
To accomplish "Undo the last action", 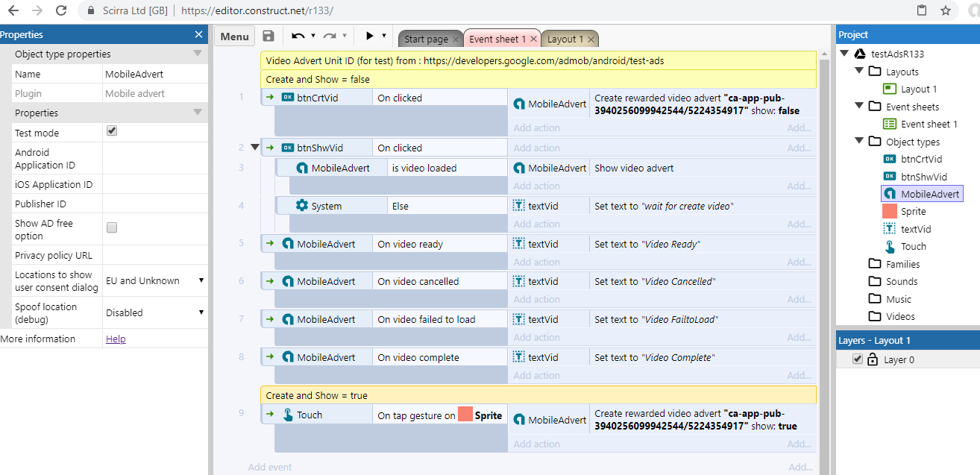I will pos(298,36).
